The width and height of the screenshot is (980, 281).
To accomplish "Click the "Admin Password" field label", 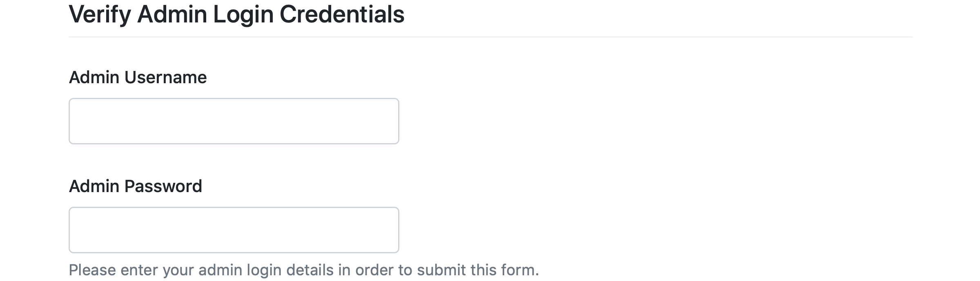I will pyautogui.click(x=135, y=186).
